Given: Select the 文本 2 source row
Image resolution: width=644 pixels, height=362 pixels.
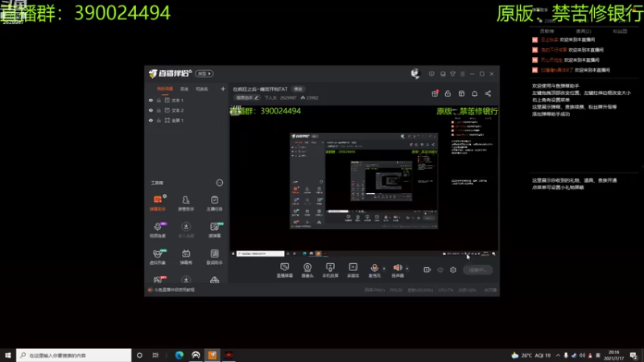Looking at the screenshot, I should point(187,110).
